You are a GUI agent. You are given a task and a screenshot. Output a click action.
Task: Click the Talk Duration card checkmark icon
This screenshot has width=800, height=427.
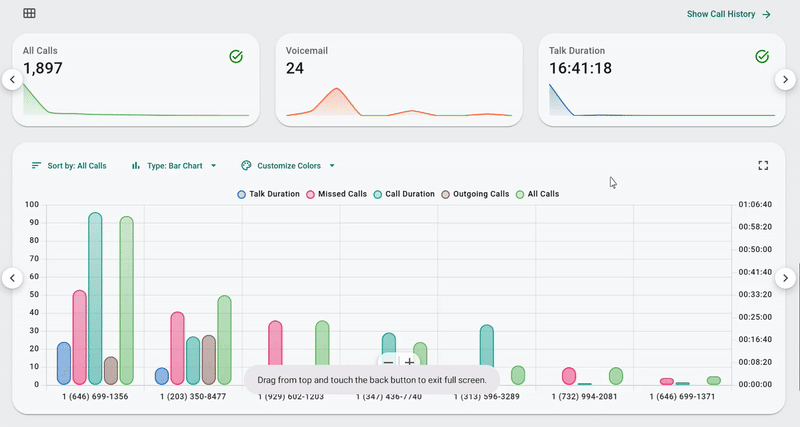point(762,57)
